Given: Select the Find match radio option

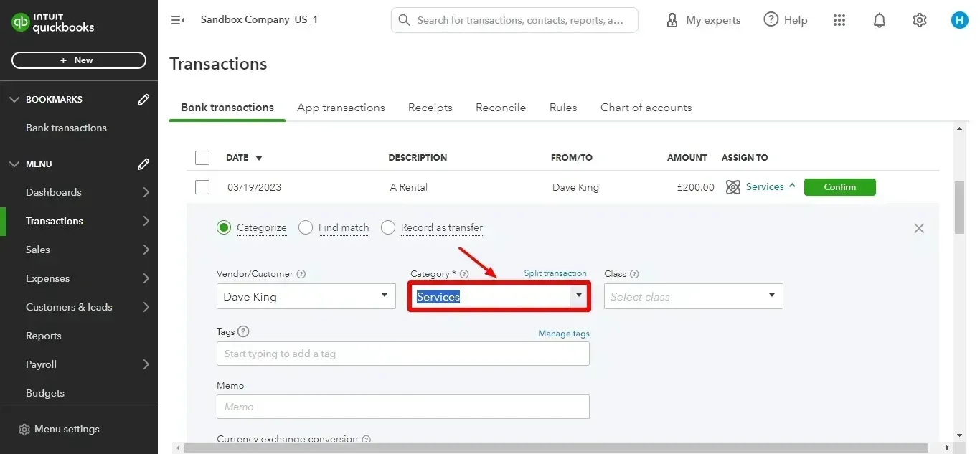Looking at the screenshot, I should click(x=306, y=227).
